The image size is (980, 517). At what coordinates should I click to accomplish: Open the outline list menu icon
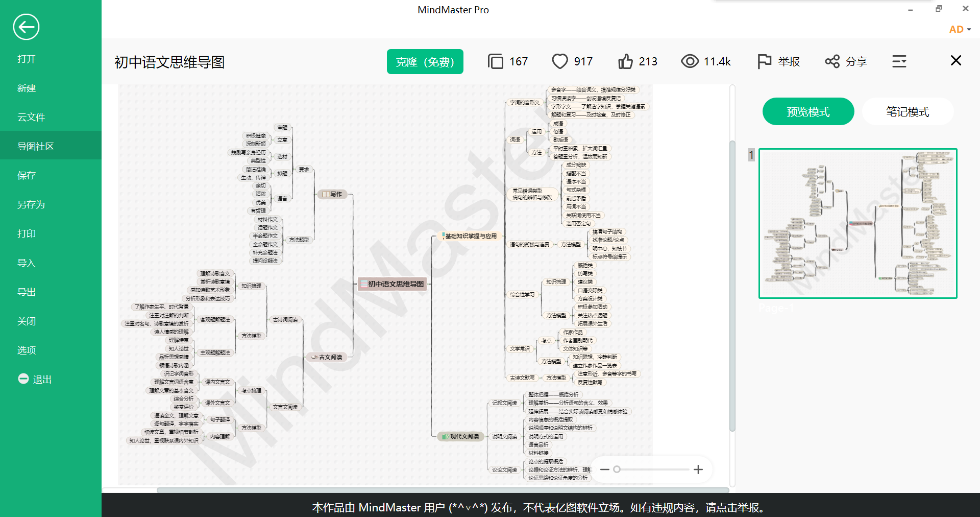pos(899,62)
